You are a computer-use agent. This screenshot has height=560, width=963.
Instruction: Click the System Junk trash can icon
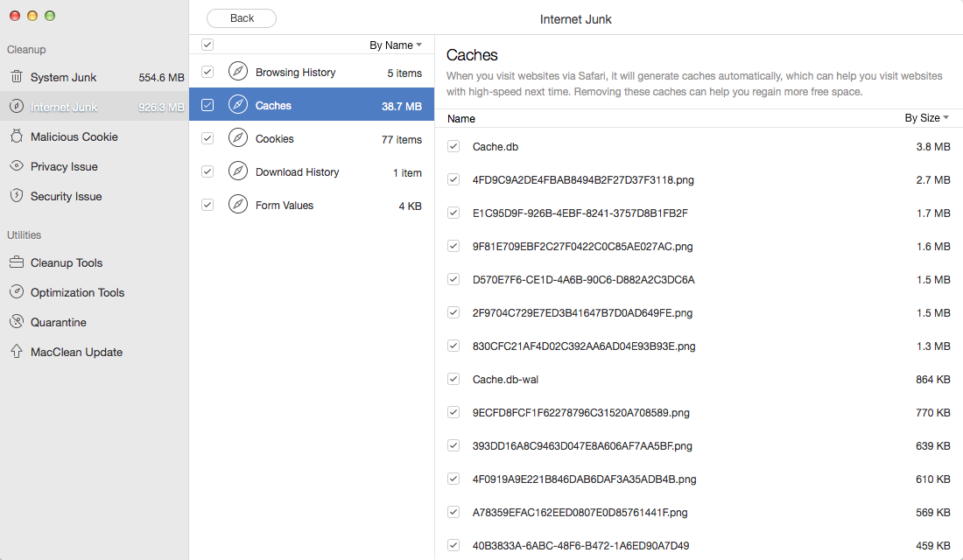point(17,77)
